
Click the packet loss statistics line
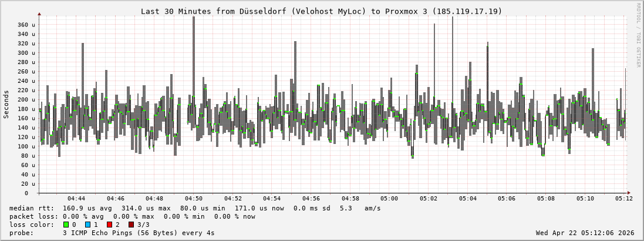133,216
